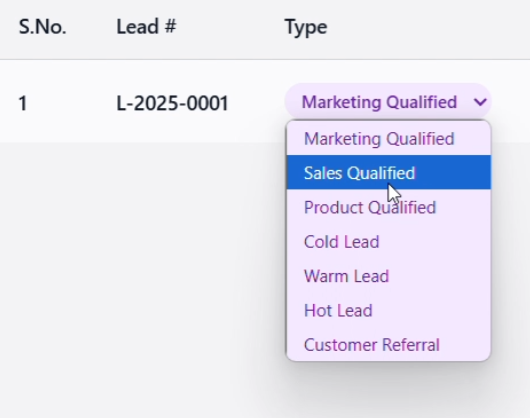The width and height of the screenshot is (530, 418).
Task: Select the highlighted Sales Qualified option
Action: pyautogui.click(x=389, y=173)
